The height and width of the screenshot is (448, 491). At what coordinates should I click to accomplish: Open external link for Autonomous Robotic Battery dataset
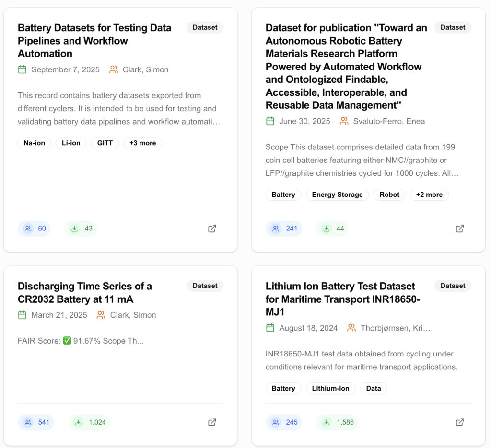coord(459,229)
